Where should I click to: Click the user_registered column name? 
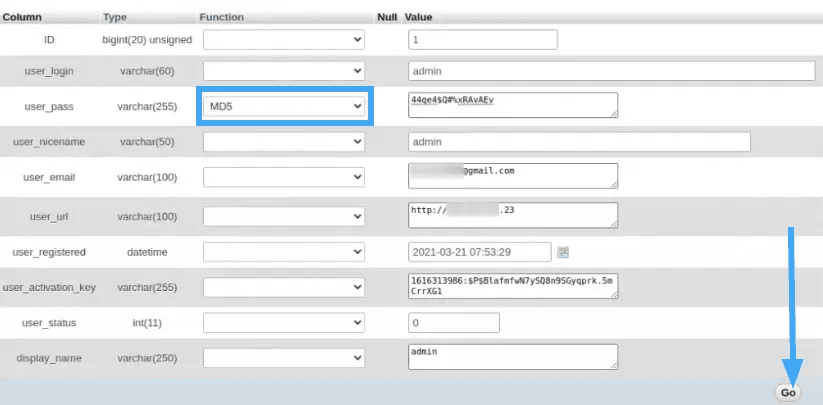point(49,252)
